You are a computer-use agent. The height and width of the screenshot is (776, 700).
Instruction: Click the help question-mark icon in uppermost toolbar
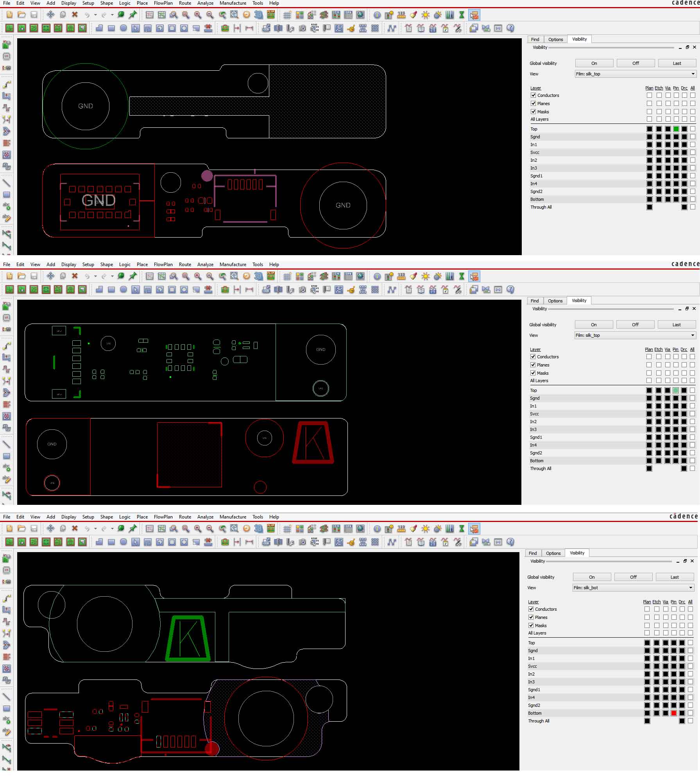[510, 28]
